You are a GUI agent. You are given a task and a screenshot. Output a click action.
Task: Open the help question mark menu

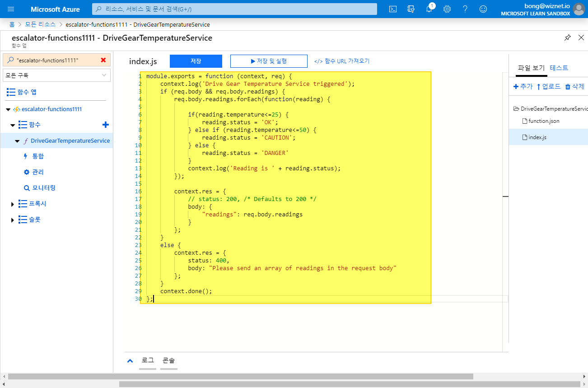(x=465, y=9)
